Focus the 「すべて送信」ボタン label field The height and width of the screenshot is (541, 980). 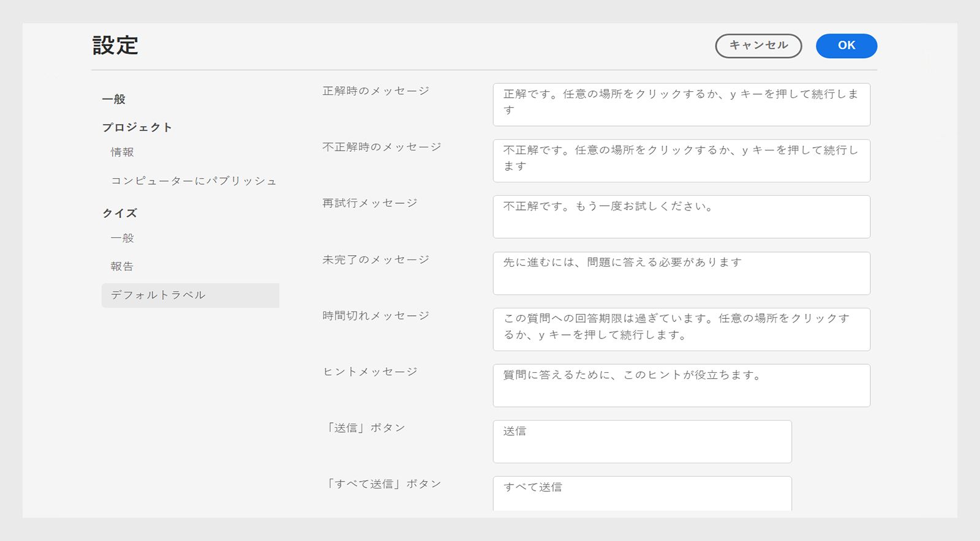pyautogui.click(x=642, y=493)
